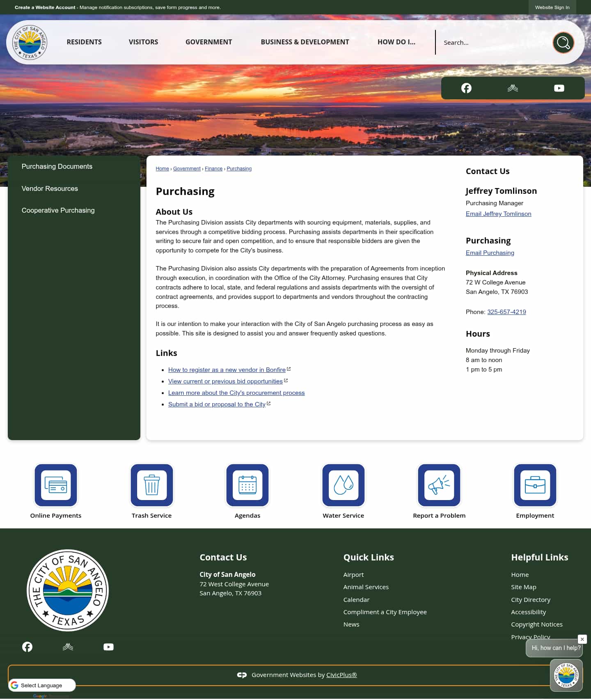The width and height of the screenshot is (591, 700).
Task: Open the Residents menu
Action: click(84, 42)
